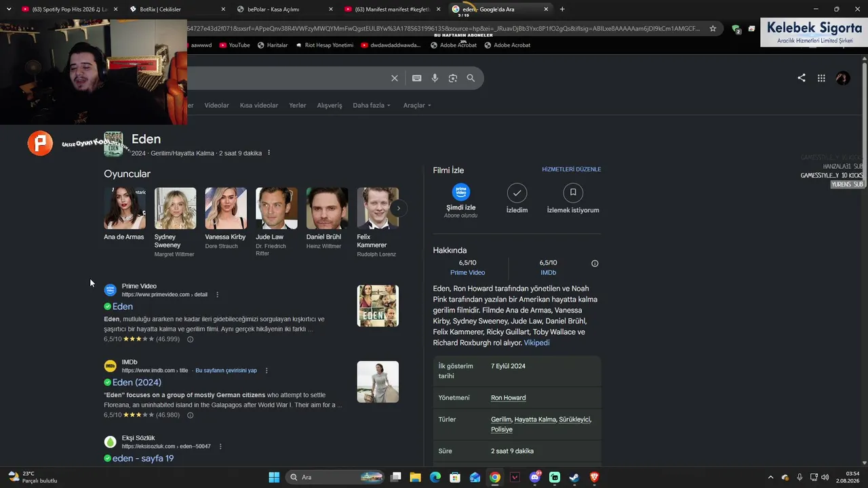
Task: Open File Explorer from taskbar
Action: tap(416, 477)
